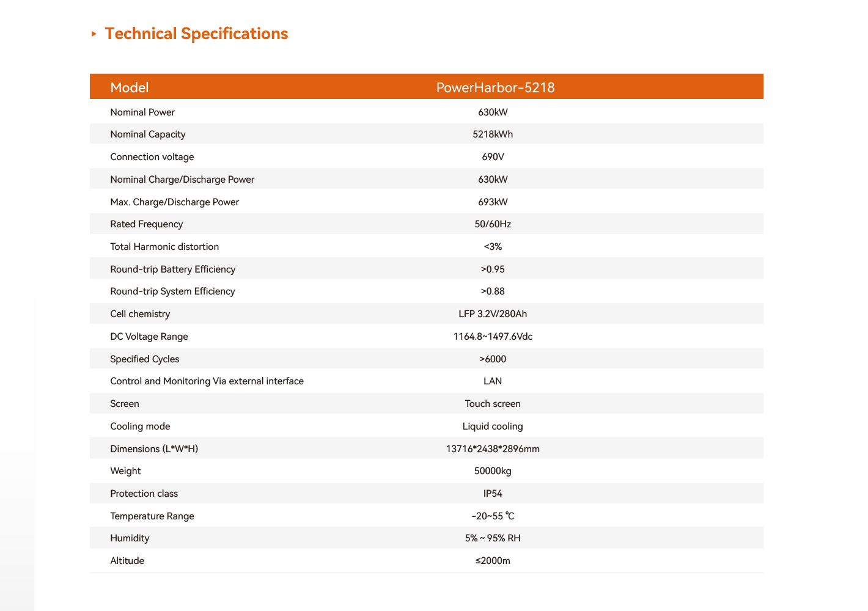This screenshot has height=611, width=868.
Task: Click the 1164.8~1497.6Vdc value
Action: [493, 337]
